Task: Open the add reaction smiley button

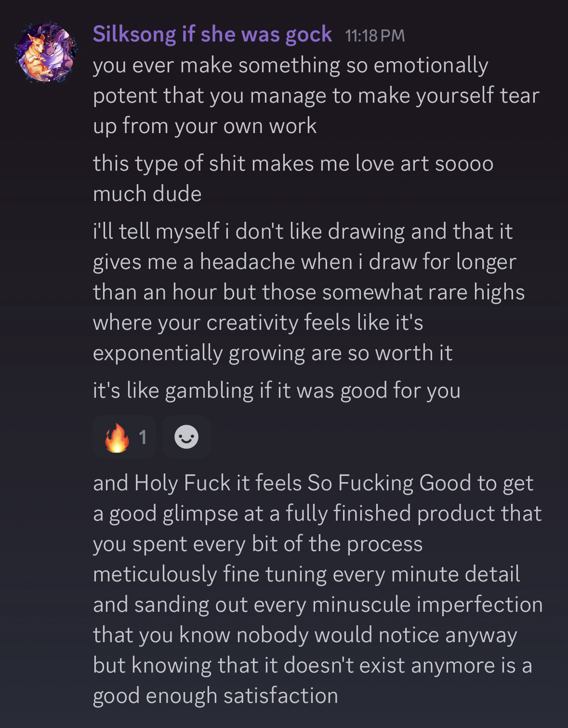Action: point(186,437)
